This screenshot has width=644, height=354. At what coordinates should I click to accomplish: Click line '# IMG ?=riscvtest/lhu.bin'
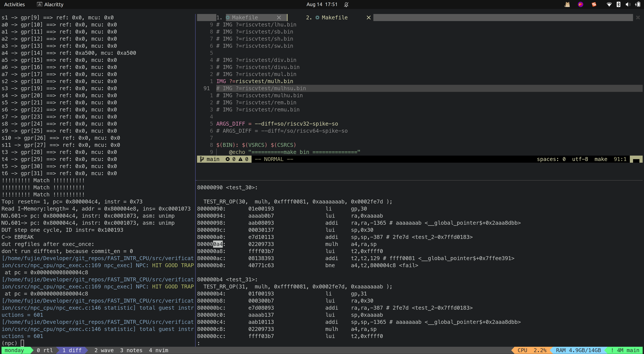pyautogui.click(x=256, y=25)
